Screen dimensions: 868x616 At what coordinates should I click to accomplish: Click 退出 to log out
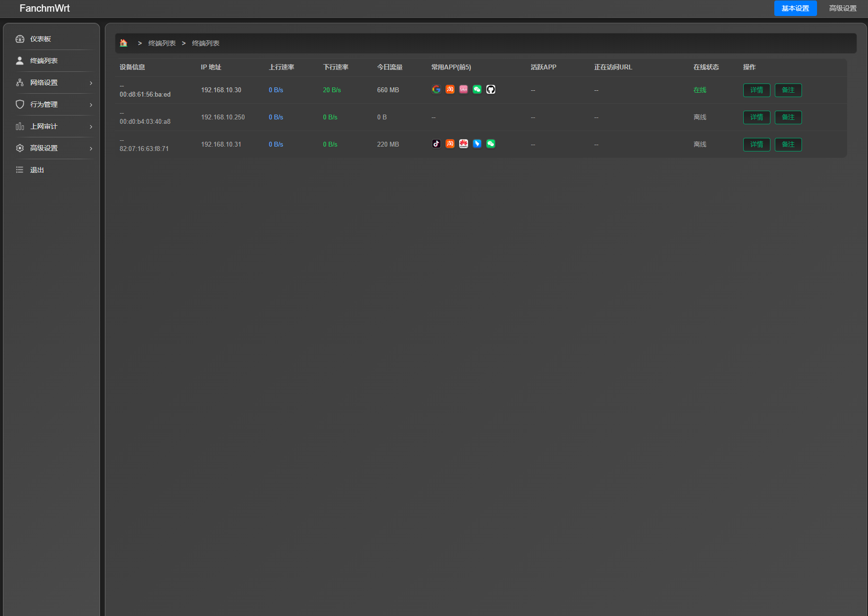click(x=37, y=170)
